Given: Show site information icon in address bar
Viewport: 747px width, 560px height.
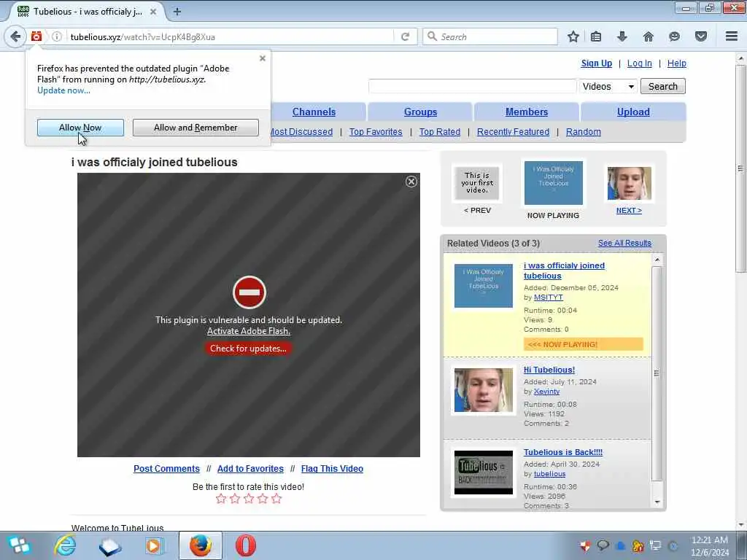Looking at the screenshot, I should 56,36.
